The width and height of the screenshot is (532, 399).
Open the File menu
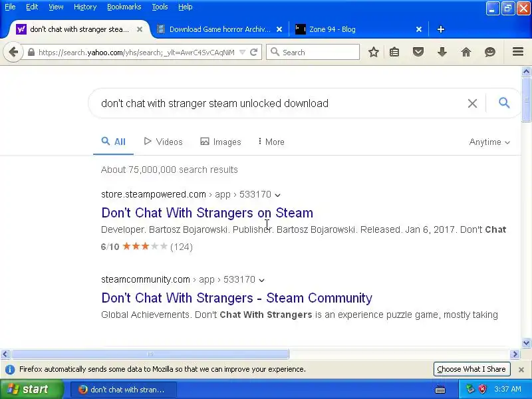pos(10,7)
